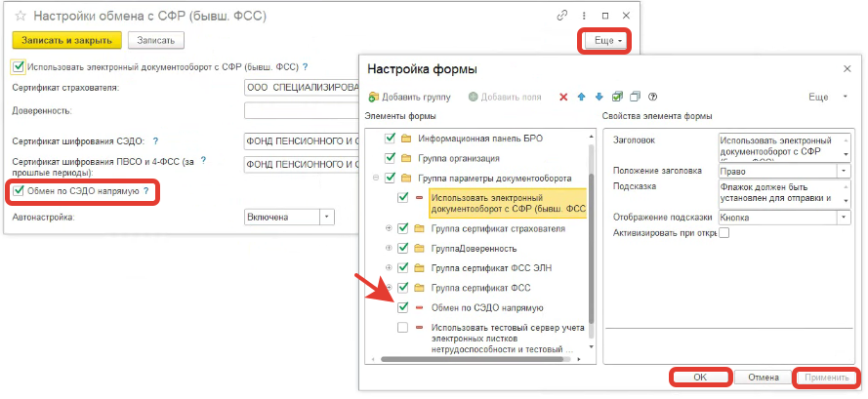
Task: Open the Еще menu in settings window
Action: click(x=606, y=40)
